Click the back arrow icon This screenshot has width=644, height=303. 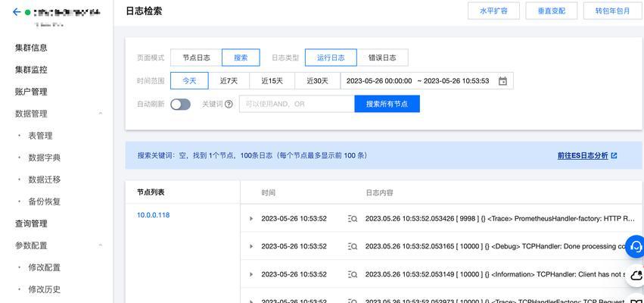tap(17, 12)
